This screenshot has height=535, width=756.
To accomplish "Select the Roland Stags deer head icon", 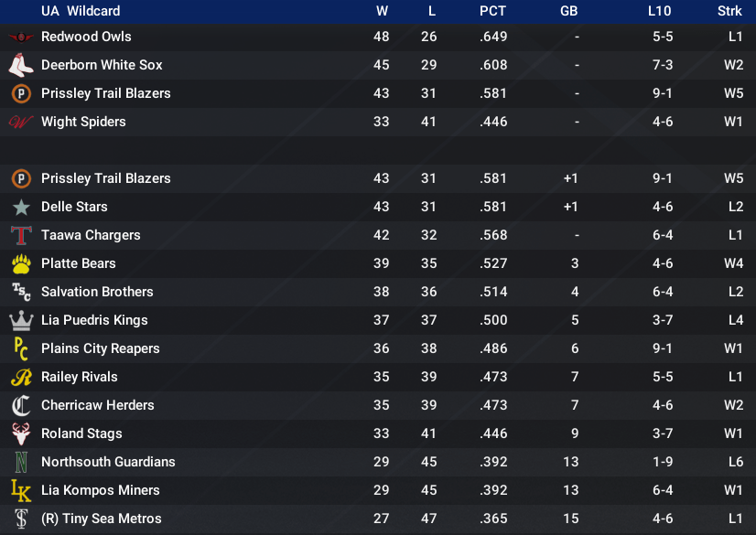I will tap(21, 433).
